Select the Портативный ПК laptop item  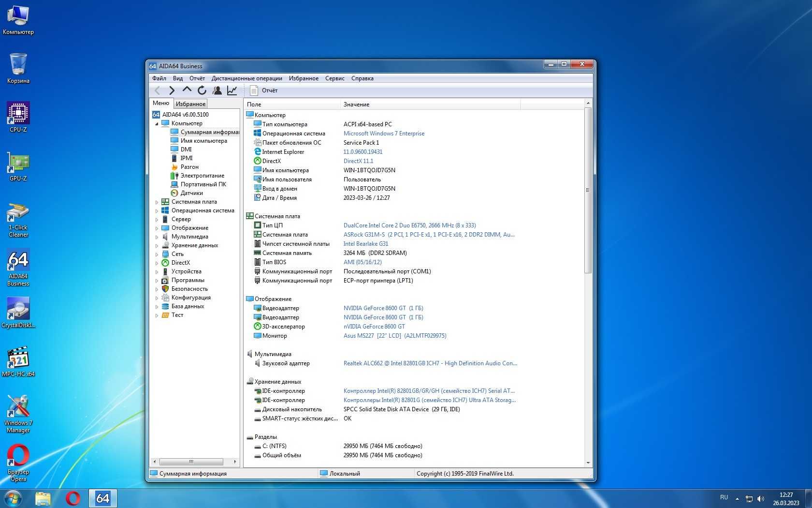pos(203,184)
